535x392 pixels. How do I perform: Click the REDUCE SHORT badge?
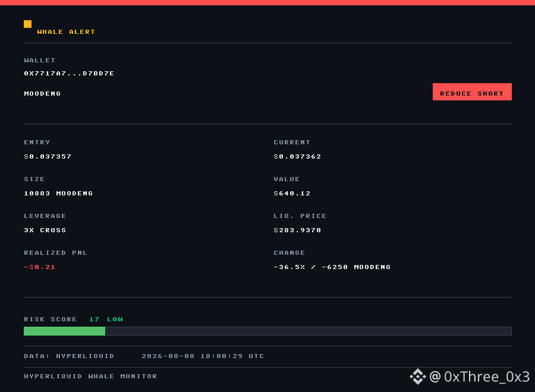pyautogui.click(x=472, y=92)
